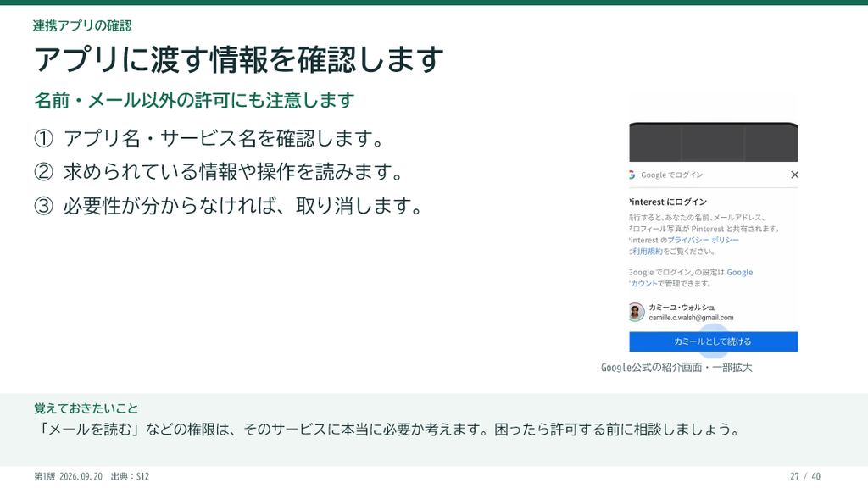Click the circled number ② marker

point(44,172)
